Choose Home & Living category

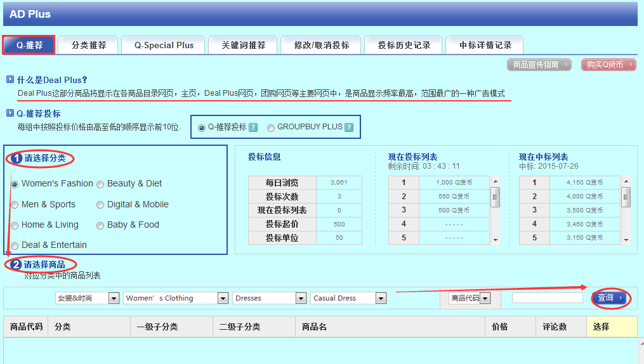click(x=15, y=225)
